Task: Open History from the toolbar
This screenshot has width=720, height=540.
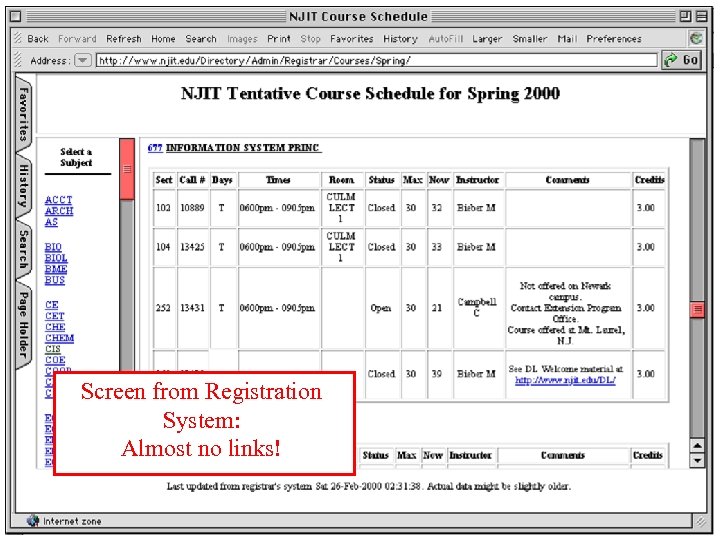Action: point(400,39)
